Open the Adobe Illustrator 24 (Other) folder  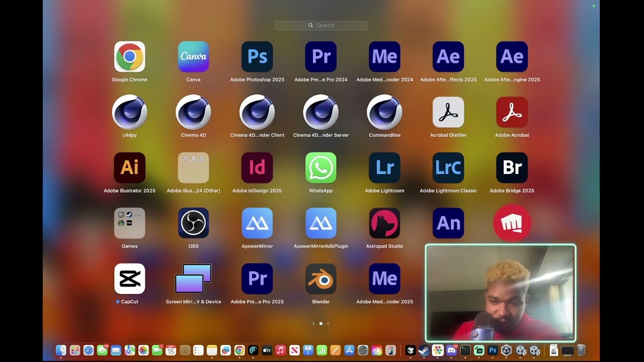click(193, 168)
